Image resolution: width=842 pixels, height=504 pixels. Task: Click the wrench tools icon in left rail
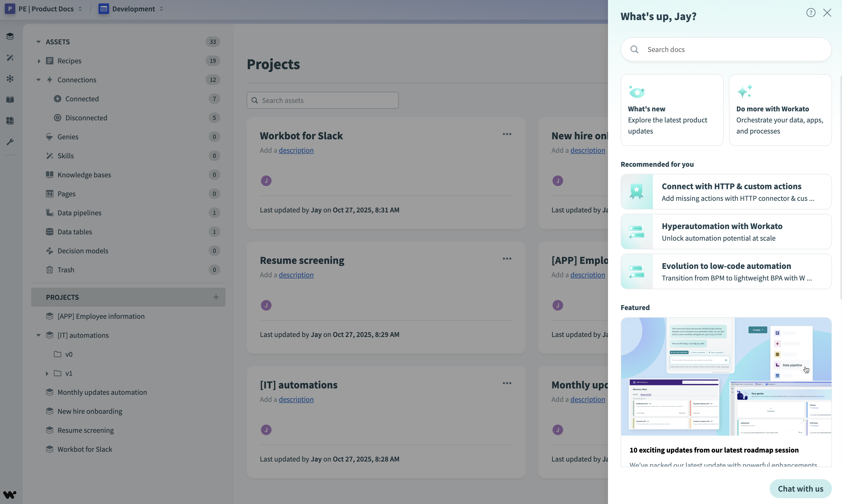pos(10,142)
